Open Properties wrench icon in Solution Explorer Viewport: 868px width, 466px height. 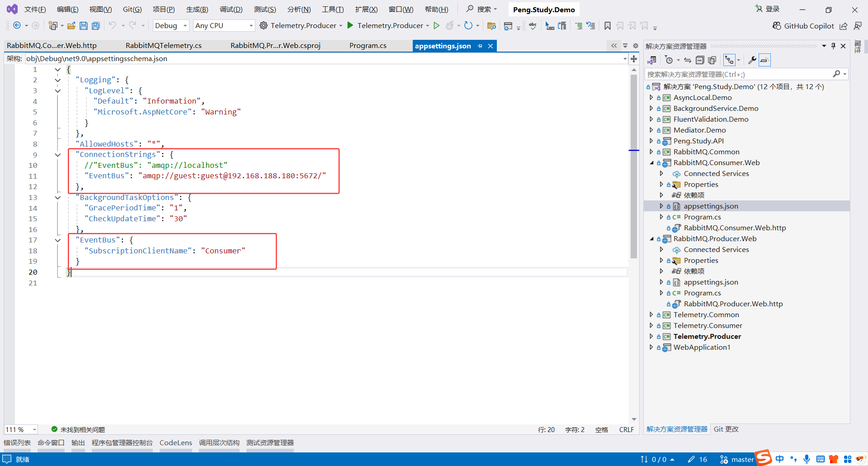752,60
